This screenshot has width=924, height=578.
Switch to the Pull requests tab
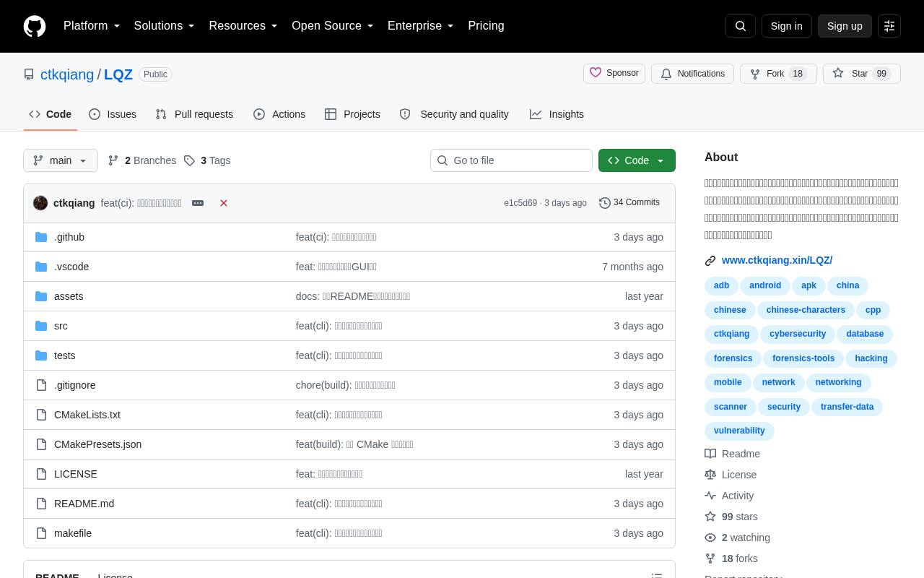[x=194, y=114]
